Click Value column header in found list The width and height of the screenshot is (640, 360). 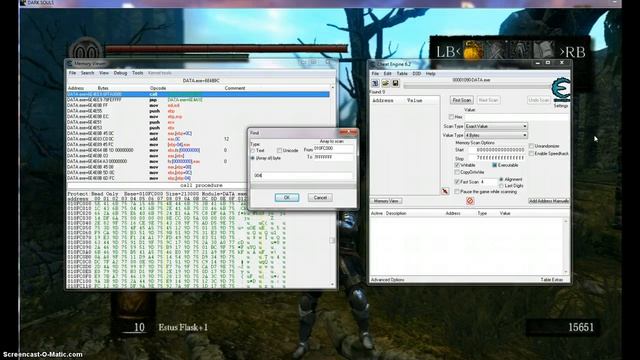click(414, 100)
